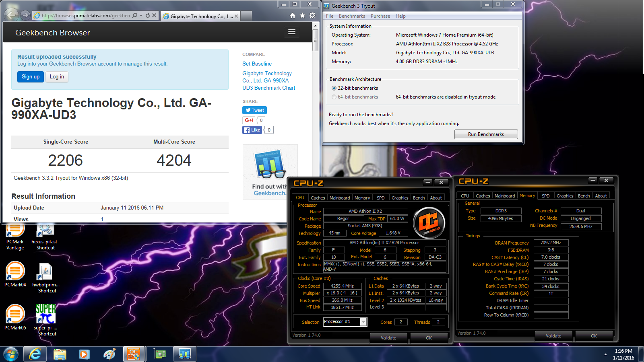
Task: Click Sign up button
Action: 31,77
